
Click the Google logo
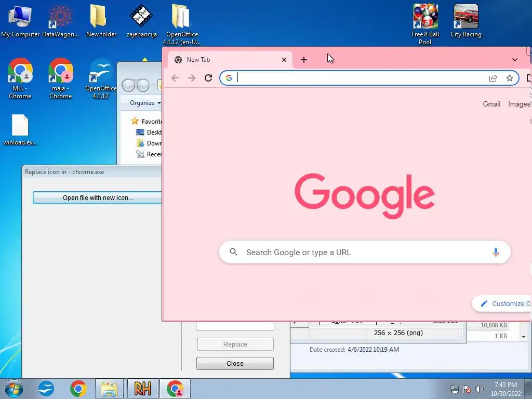[x=365, y=196]
